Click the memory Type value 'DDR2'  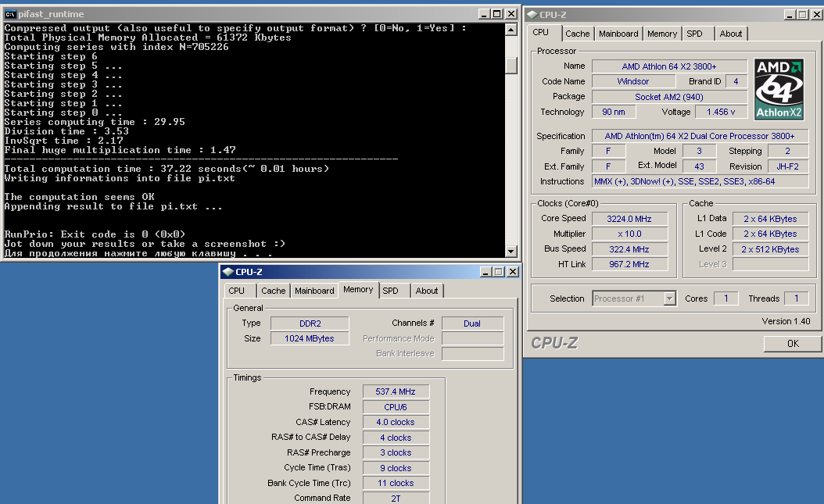tap(310, 324)
